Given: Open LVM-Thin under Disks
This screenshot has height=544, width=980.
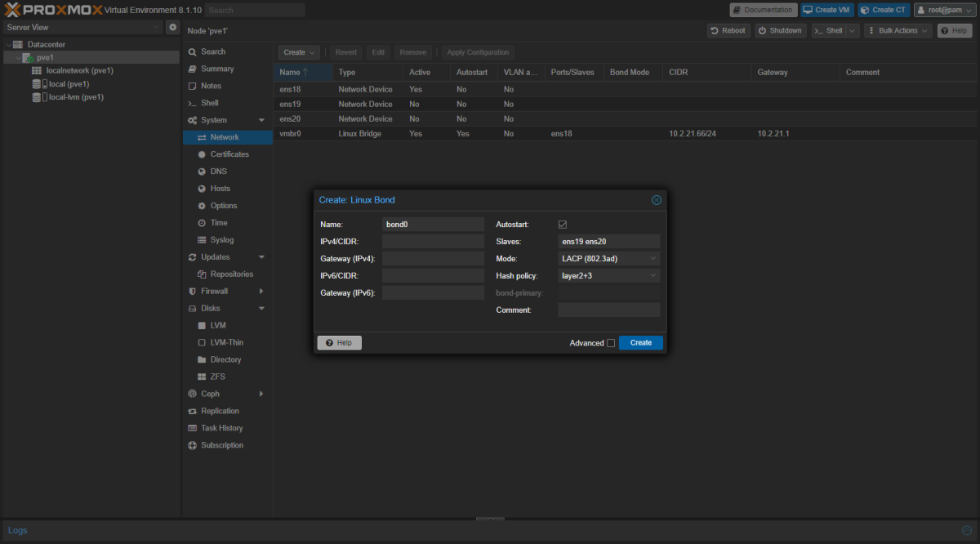Looking at the screenshot, I should pyautogui.click(x=228, y=343).
